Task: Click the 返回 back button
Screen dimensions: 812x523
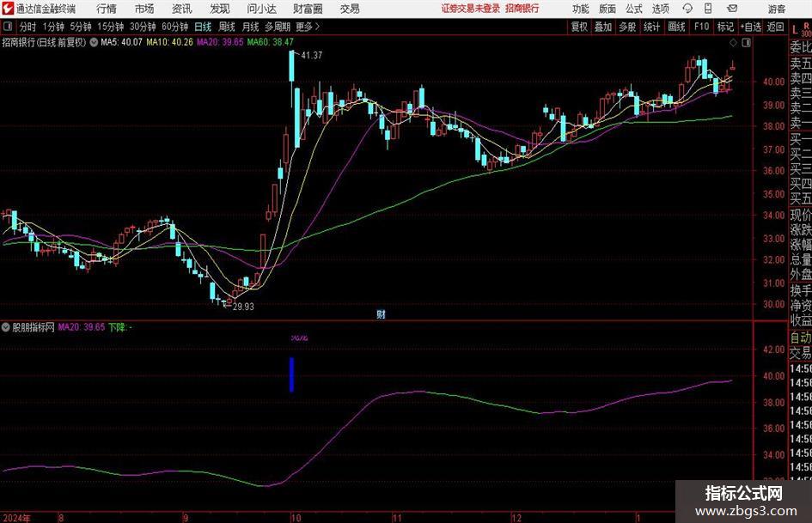Action: (775, 27)
